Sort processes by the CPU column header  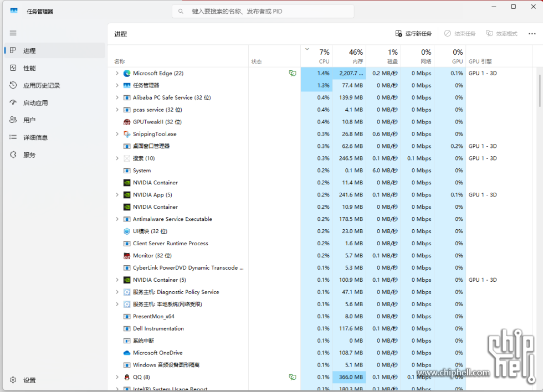click(316, 56)
